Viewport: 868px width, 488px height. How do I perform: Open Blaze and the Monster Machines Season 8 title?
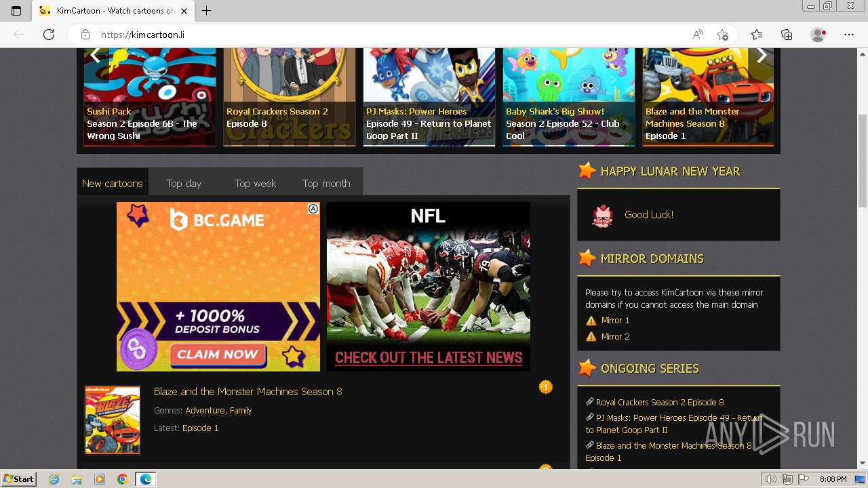click(x=248, y=391)
